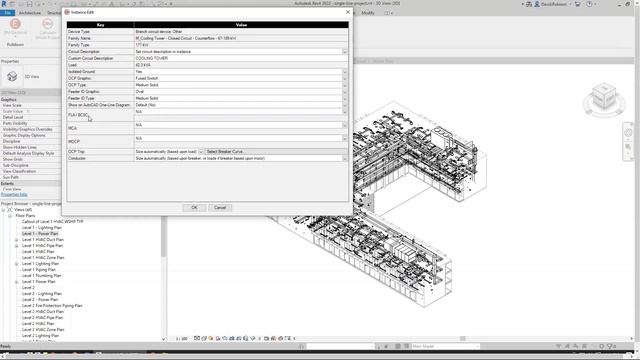This screenshot has width=640, height=360.
Task: Click the shopping cart icon in title bar
Action: pyautogui.click(x=578, y=4)
